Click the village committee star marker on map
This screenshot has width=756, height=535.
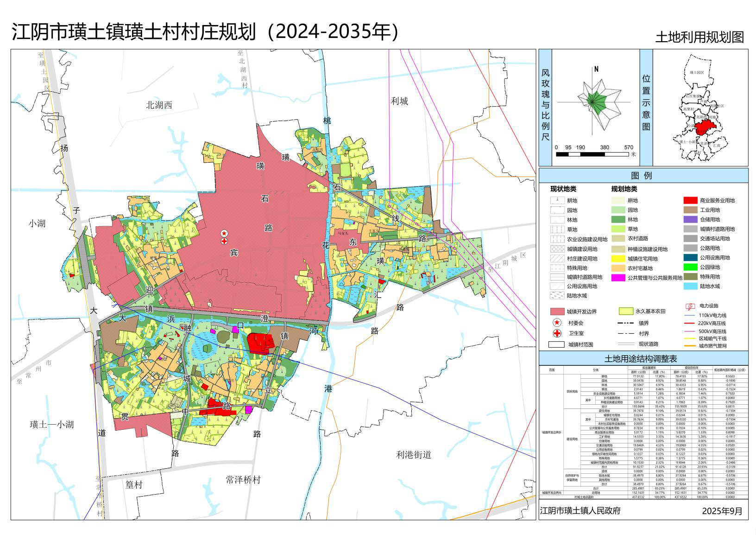point(224,233)
